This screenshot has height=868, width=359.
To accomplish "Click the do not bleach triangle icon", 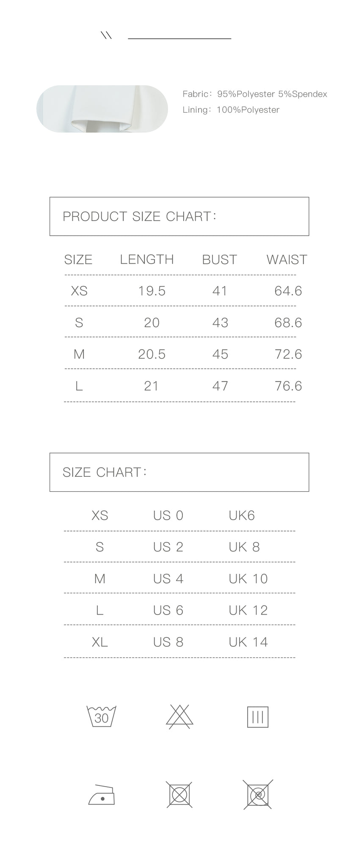I will click(179, 717).
